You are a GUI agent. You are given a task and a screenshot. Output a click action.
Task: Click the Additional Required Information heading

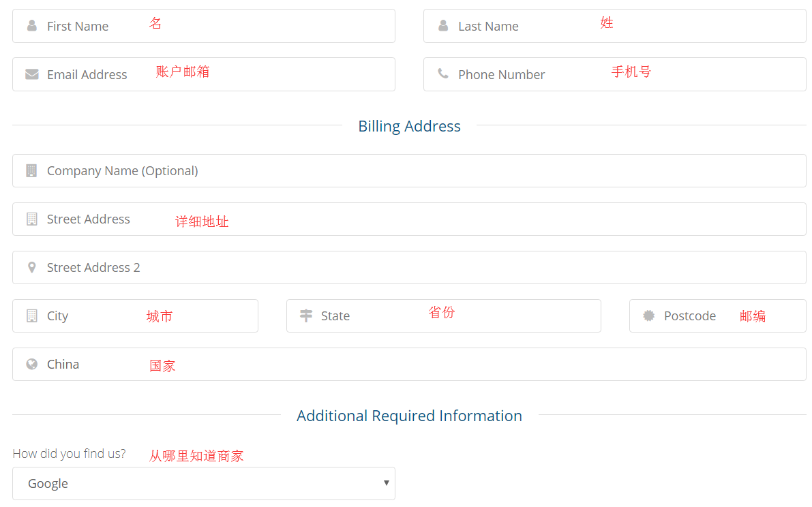click(409, 416)
